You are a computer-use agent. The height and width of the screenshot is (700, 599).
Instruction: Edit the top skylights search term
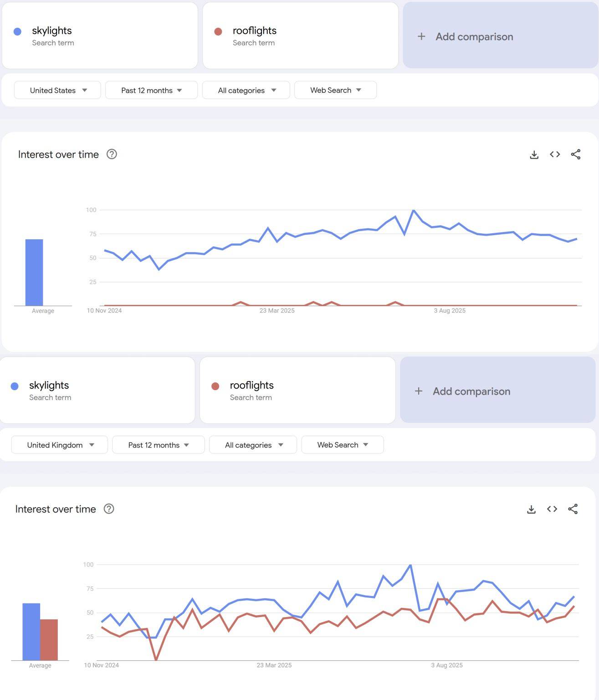[52, 31]
